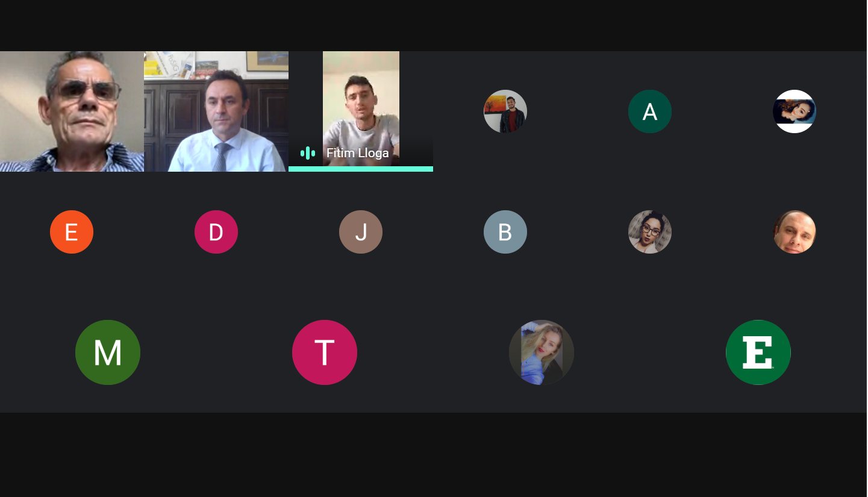Click the audio speaking indicator beside Fitim Lloga

pyautogui.click(x=308, y=153)
